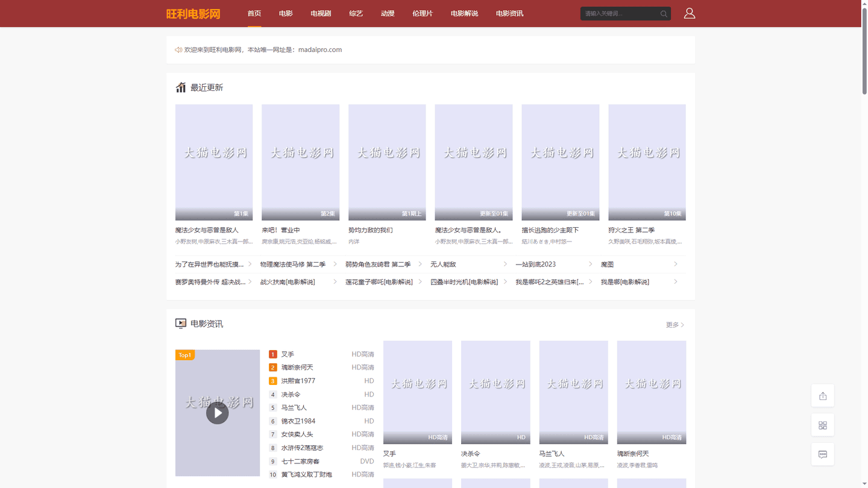Image resolution: width=868 pixels, height=488 pixels.
Task: Click the search magnifier icon
Action: (x=664, y=14)
